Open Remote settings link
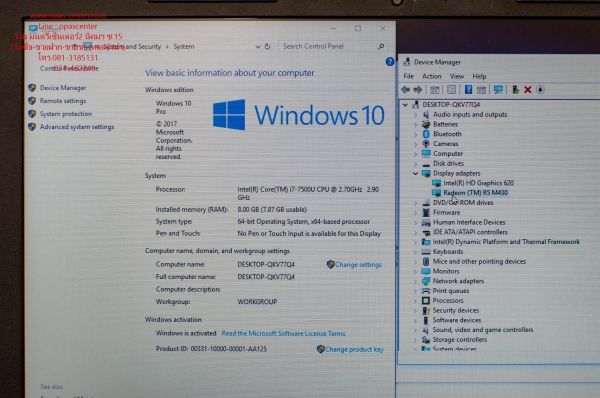The image size is (600, 398). click(63, 101)
